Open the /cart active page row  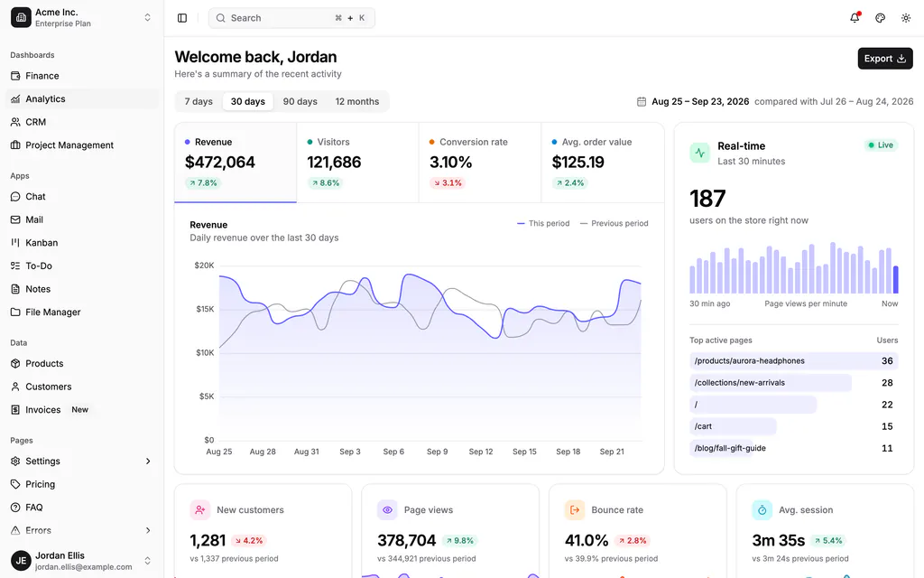[x=794, y=426]
